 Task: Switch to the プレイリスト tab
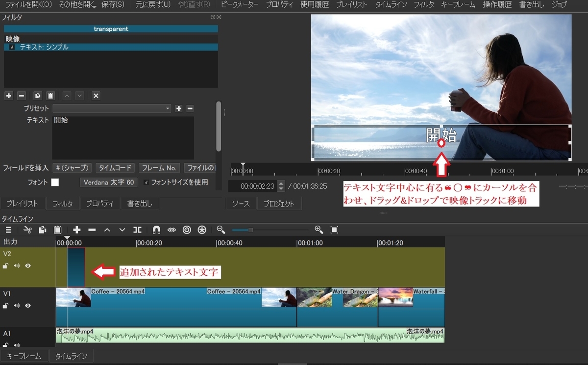[22, 204]
